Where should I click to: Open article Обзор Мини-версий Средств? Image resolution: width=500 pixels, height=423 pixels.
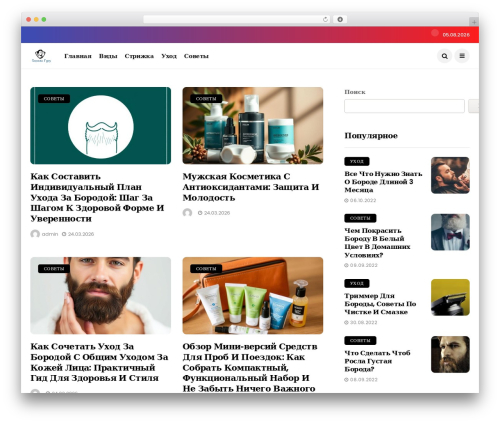[x=250, y=367]
